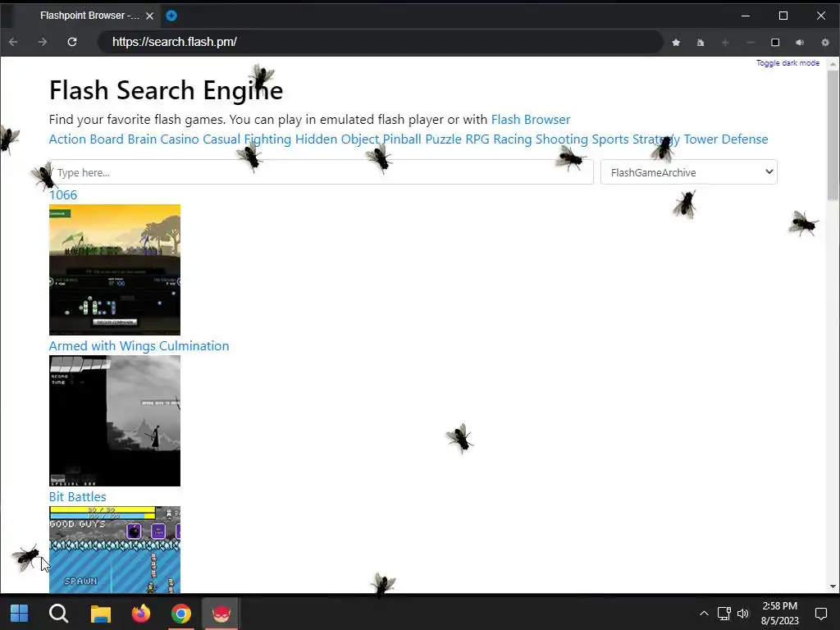Open the Bit Battles game link
The image size is (840, 630).
coord(78,497)
